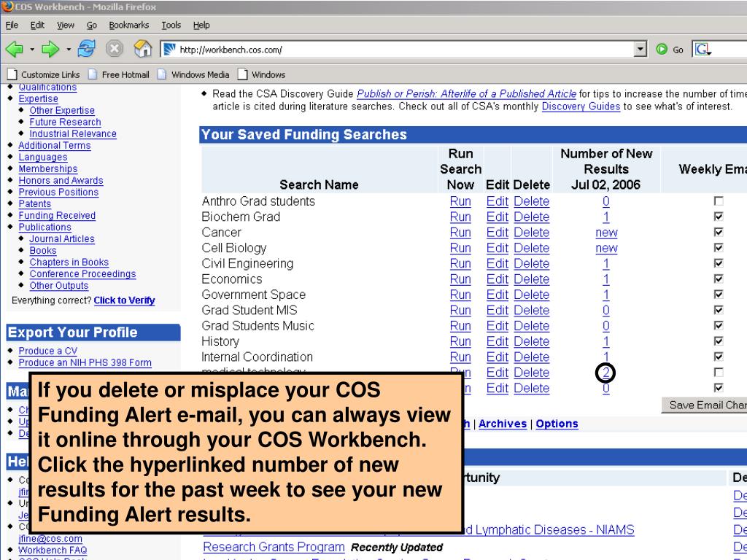
Task: Open the Bookmarks menu
Action: pos(128,26)
